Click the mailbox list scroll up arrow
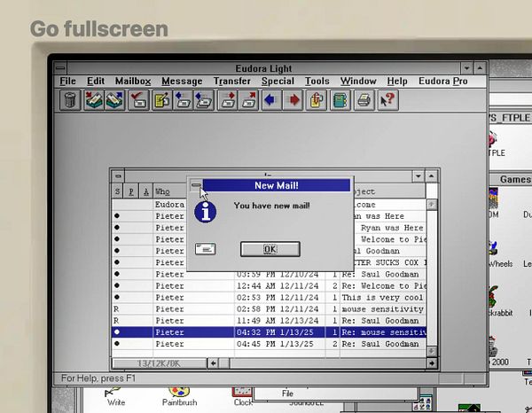 pyautogui.click(x=432, y=205)
